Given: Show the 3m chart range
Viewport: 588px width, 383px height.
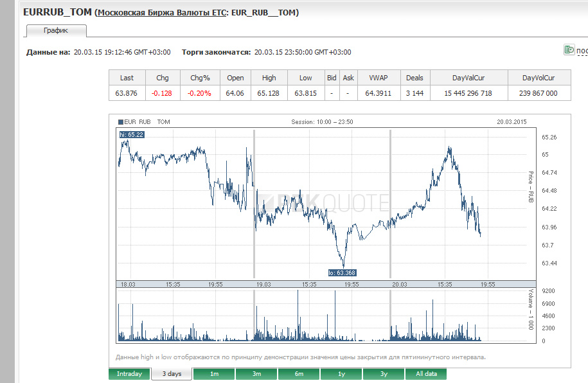Looking at the screenshot, I should [256, 373].
